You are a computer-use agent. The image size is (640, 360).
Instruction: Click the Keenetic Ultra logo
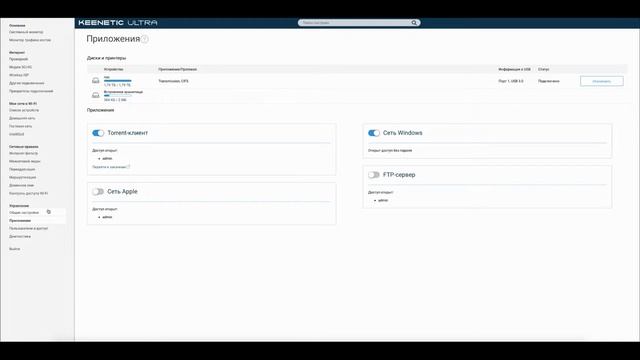point(118,23)
